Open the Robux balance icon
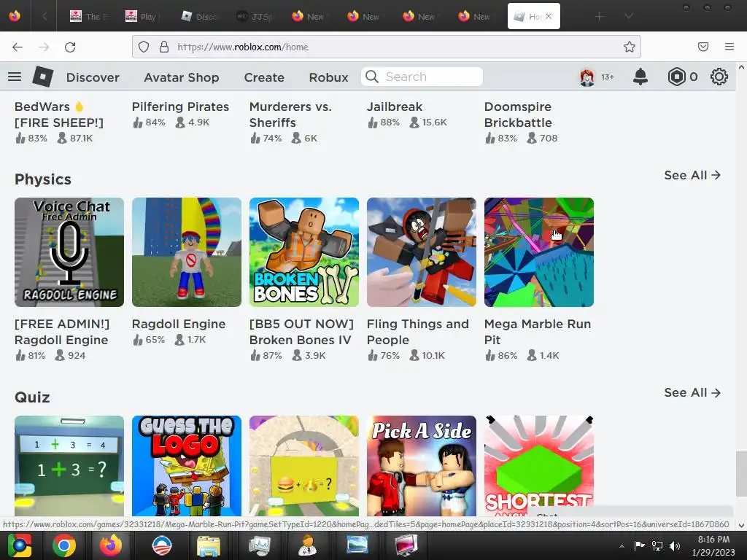747x560 pixels. tap(676, 77)
